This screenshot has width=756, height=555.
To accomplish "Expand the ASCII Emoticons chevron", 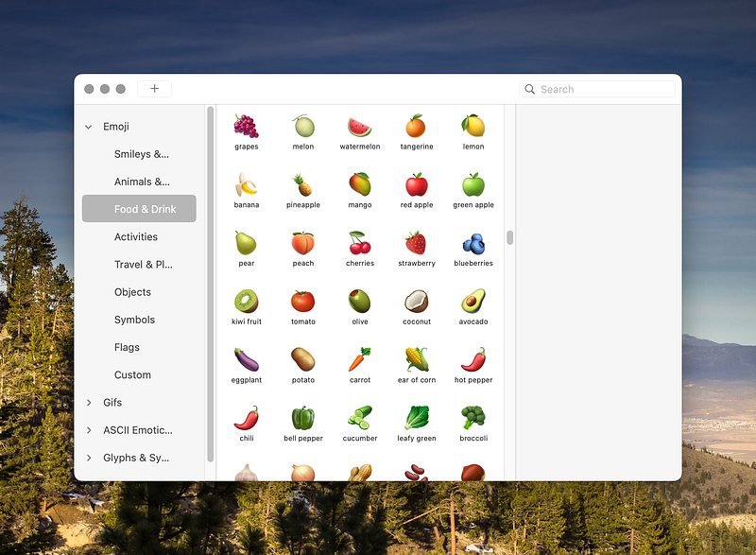I will [x=89, y=430].
